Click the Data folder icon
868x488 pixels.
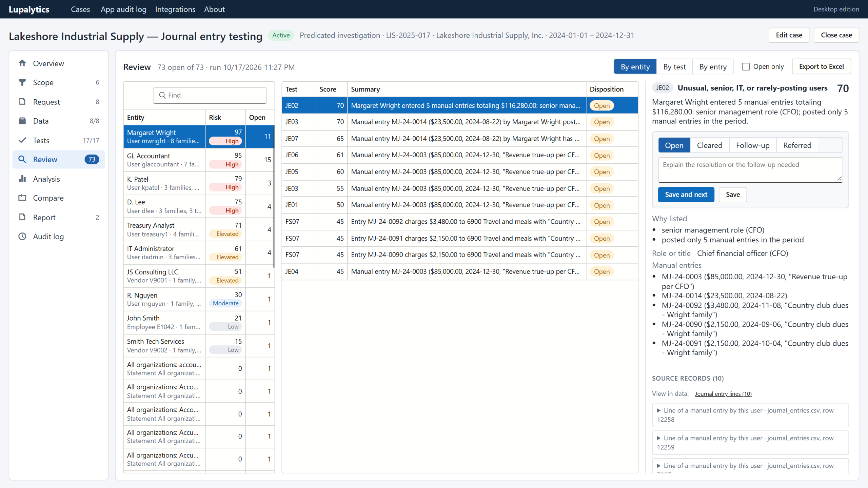click(22, 121)
